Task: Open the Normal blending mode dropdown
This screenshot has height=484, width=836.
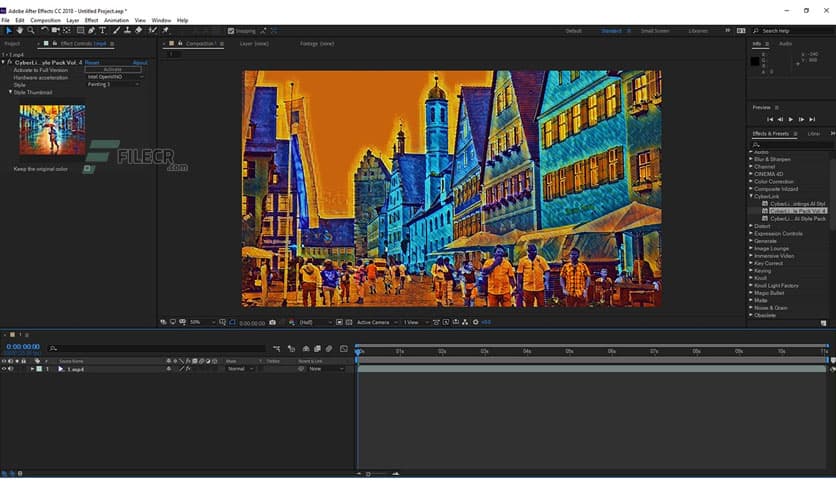Action: click(x=241, y=369)
